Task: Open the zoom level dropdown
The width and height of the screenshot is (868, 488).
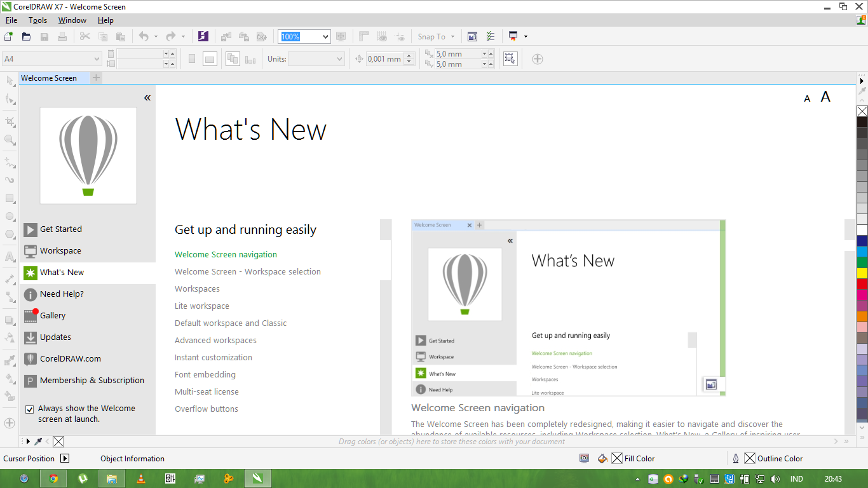Action: pyautogui.click(x=326, y=37)
